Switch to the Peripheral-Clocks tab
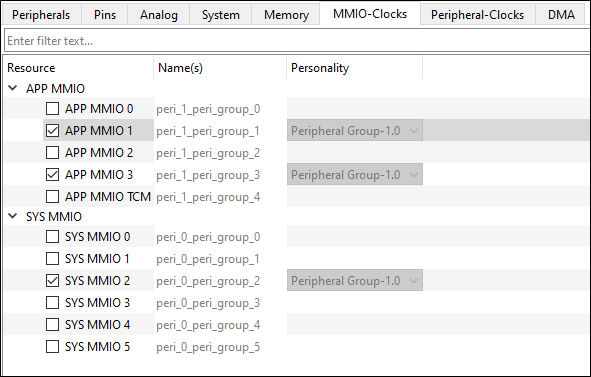Viewport: 591px width, 377px height. tap(477, 15)
